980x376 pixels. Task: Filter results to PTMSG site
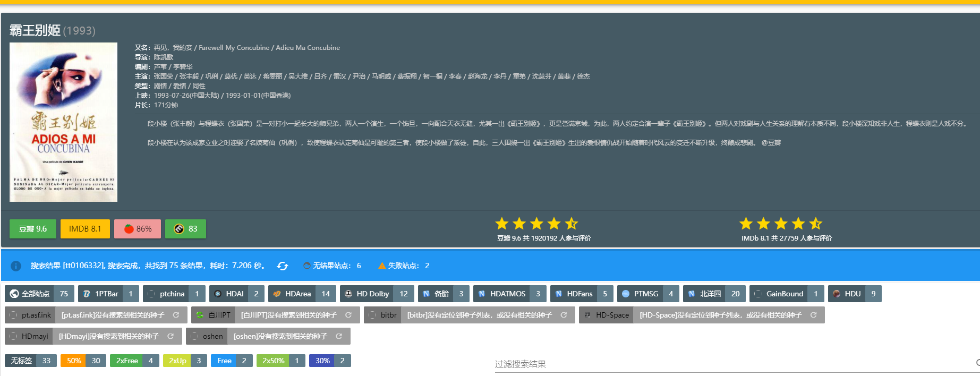pyautogui.click(x=648, y=294)
